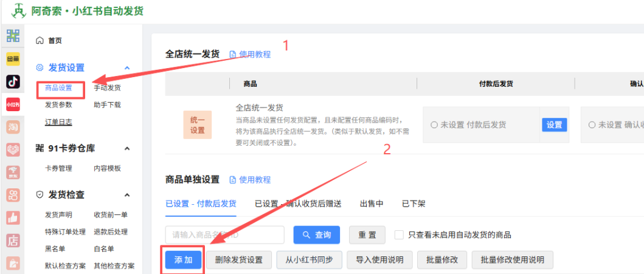Switch to 已下架 tab
644x274 pixels.
pos(414,204)
